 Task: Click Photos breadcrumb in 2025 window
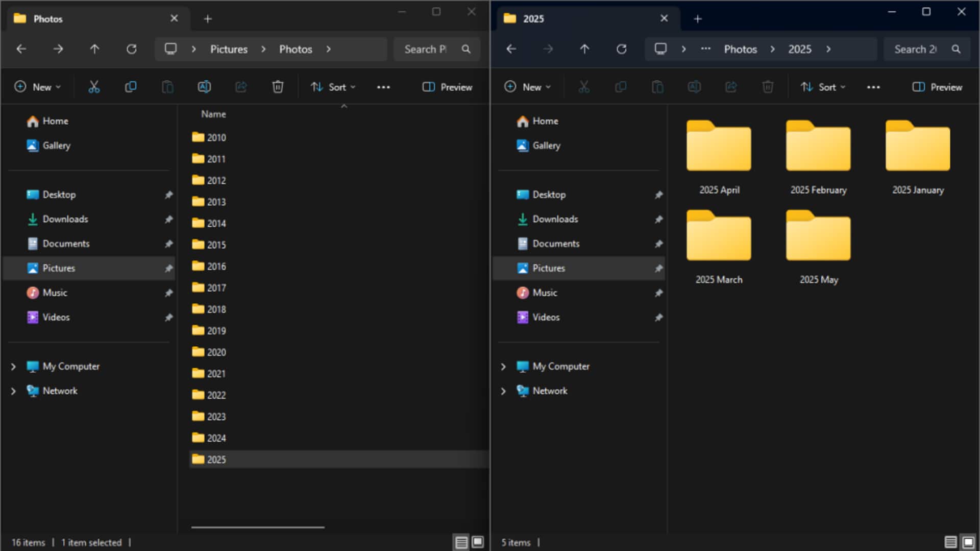(740, 49)
